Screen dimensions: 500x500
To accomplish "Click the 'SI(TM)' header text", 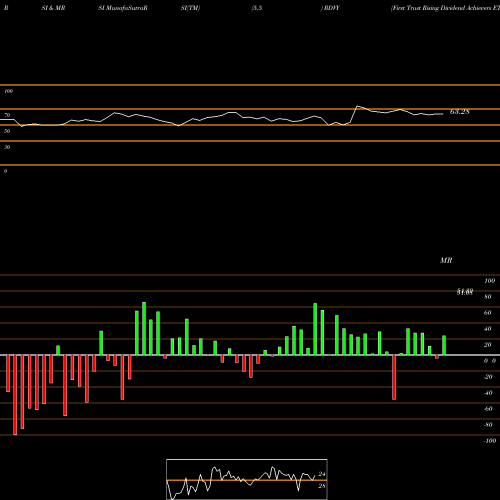I will pyautogui.click(x=190, y=8).
